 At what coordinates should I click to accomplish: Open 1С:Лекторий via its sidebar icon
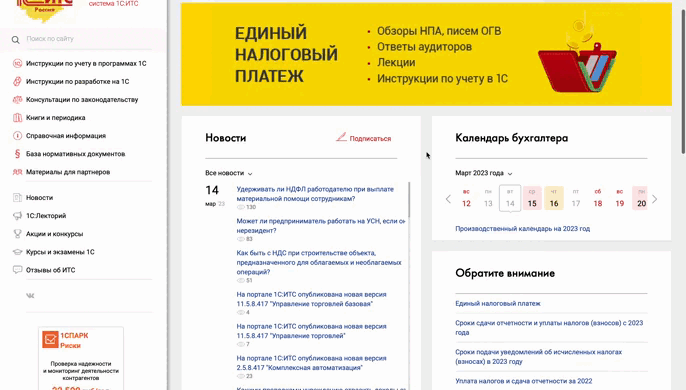tap(17, 216)
